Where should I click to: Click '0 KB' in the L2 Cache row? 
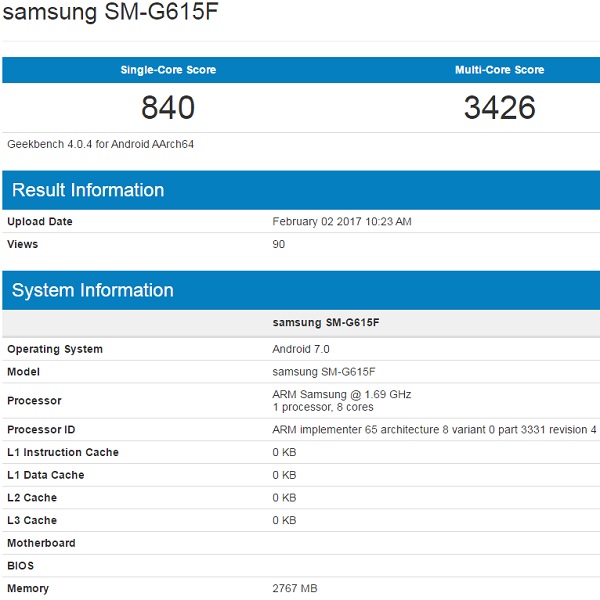[x=284, y=497]
